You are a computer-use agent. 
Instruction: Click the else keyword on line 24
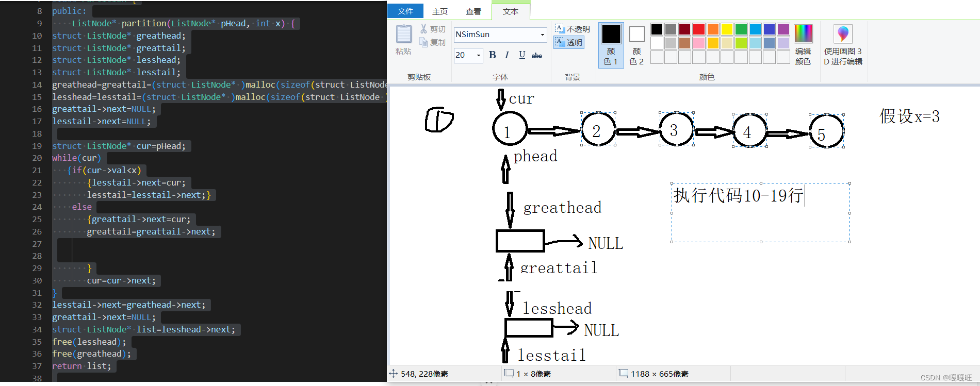click(x=81, y=207)
